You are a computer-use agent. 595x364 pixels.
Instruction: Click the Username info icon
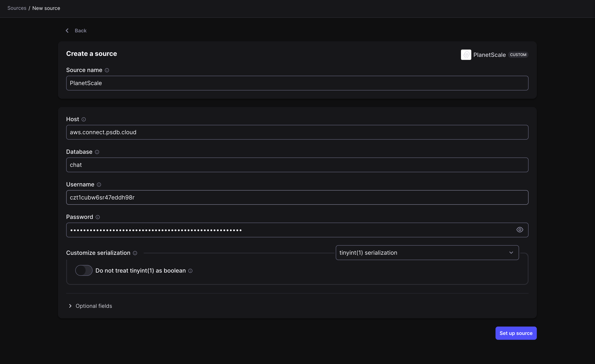99,184
